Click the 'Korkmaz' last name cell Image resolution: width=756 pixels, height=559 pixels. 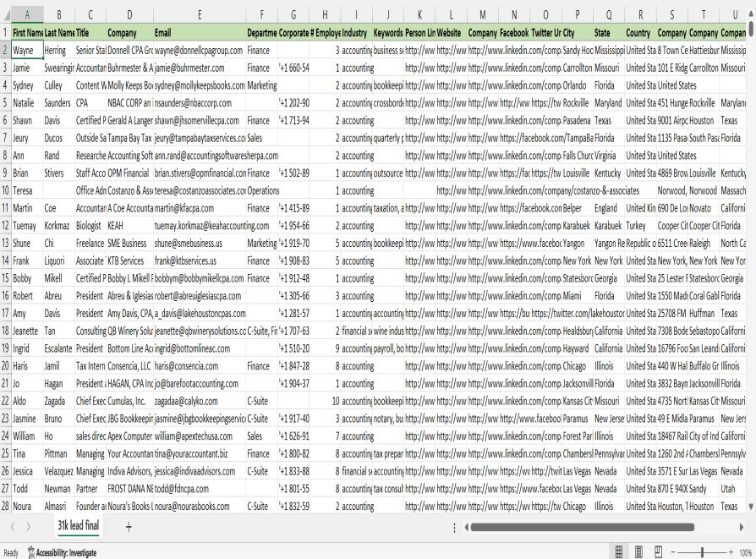click(59, 226)
